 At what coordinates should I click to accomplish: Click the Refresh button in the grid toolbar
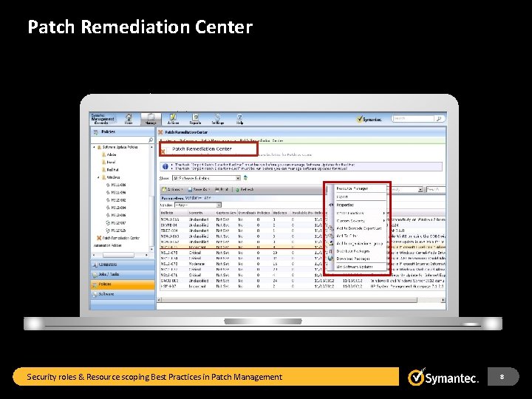[x=245, y=189]
